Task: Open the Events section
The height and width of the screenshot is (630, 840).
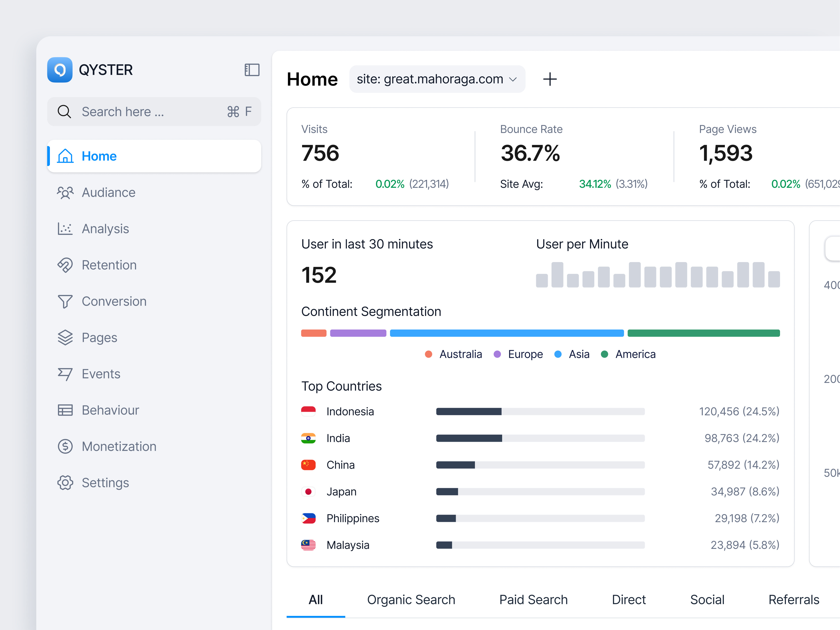Action: (x=100, y=374)
